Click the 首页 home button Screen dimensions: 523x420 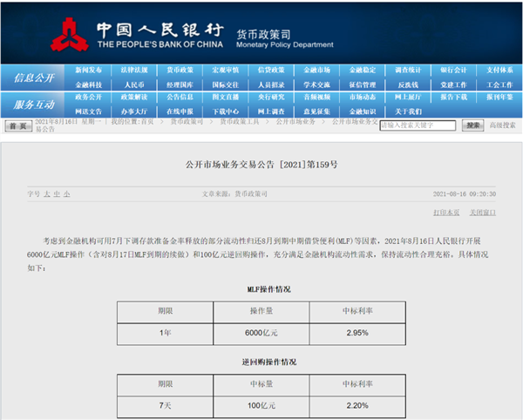pos(16,125)
